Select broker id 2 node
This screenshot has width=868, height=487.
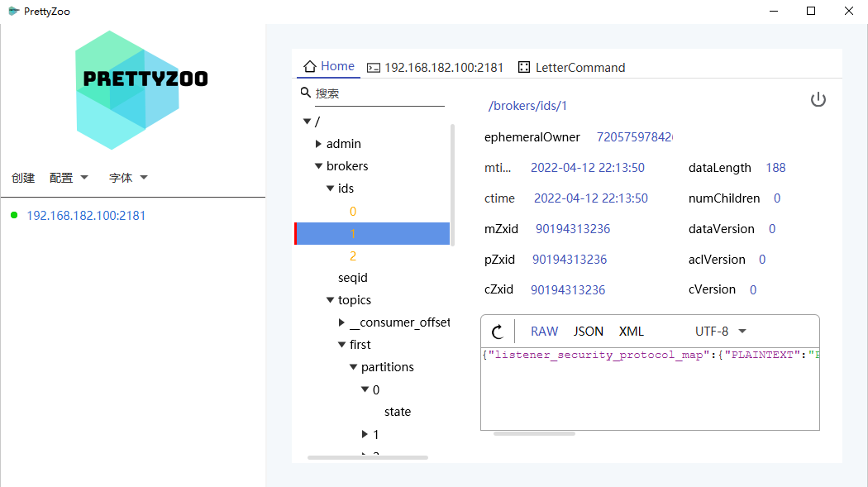353,256
